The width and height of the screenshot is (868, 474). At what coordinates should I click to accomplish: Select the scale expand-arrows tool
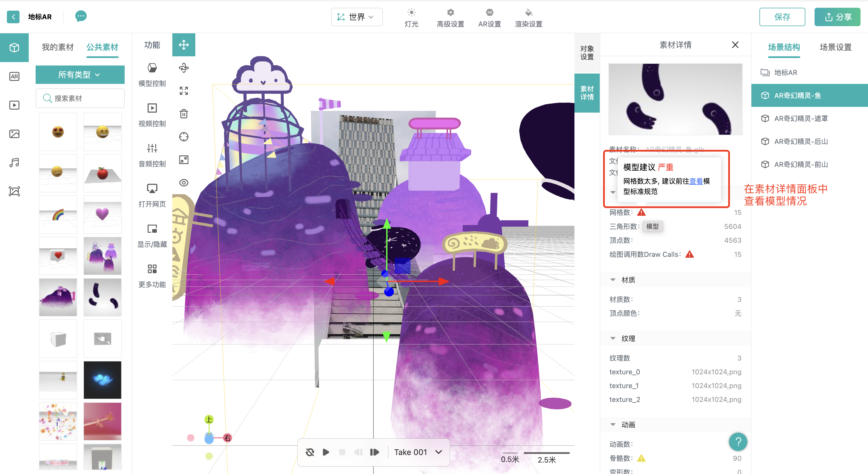(x=184, y=91)
